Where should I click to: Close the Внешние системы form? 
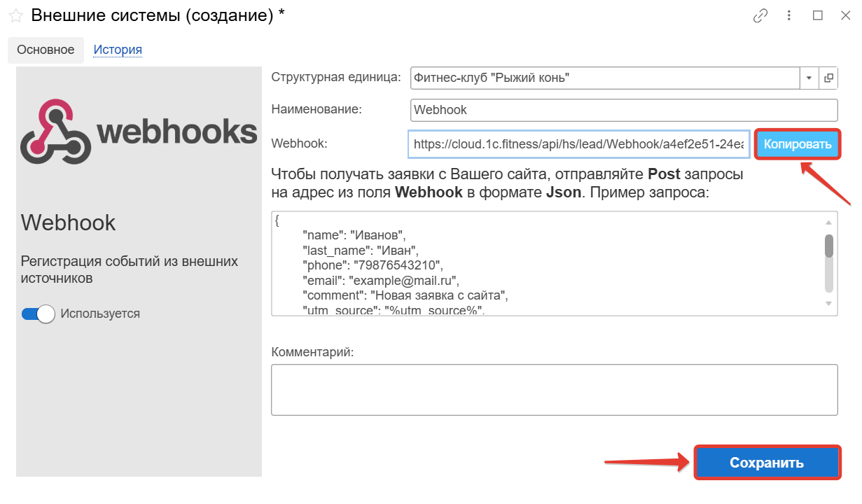click(845, 16)
